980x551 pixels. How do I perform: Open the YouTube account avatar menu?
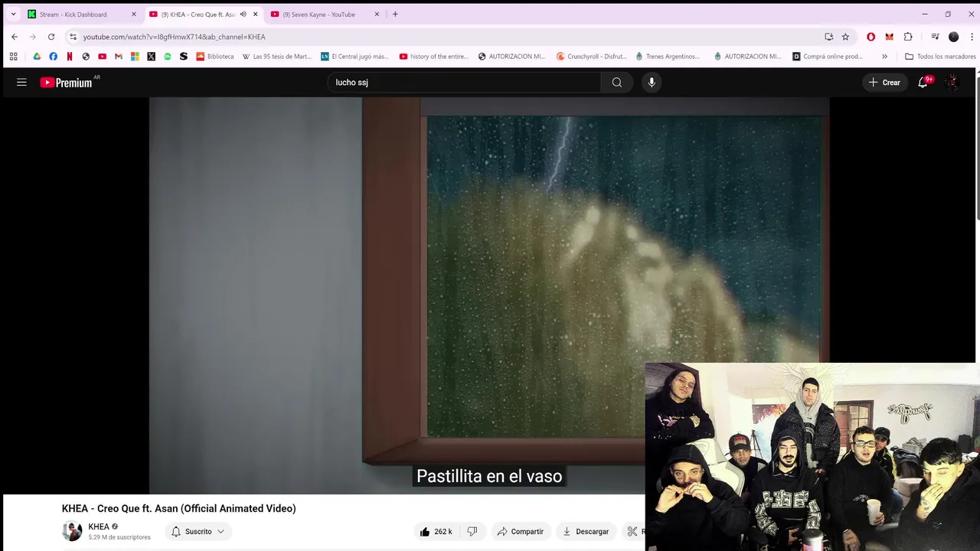pyautogui.click(x=952, y=83)
